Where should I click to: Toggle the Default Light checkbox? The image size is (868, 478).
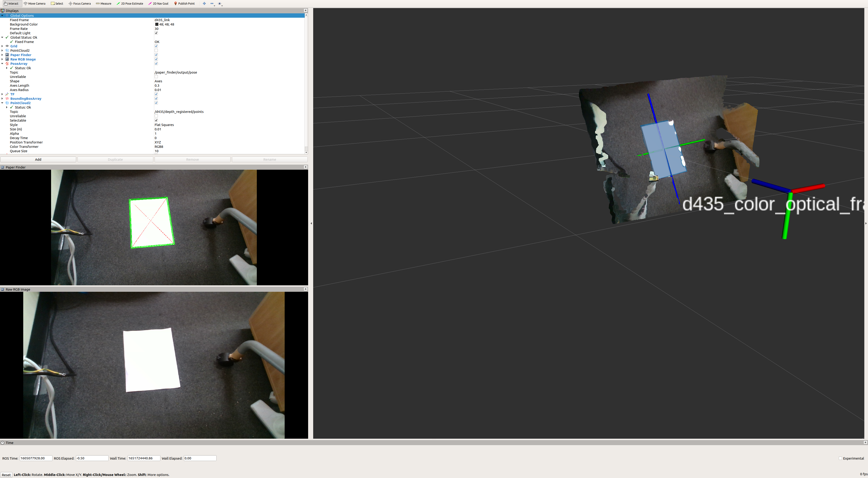[x=156, y=33]
